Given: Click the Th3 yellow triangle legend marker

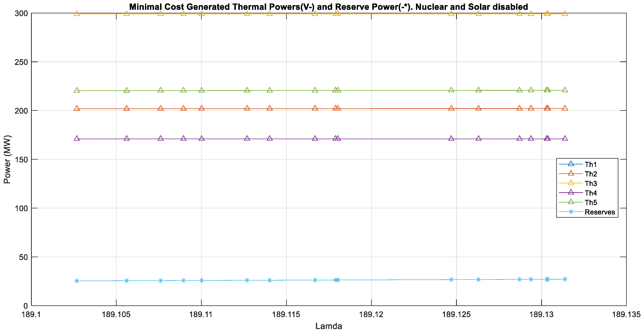Looking at the screenshot, I should (x=571, y=183).
